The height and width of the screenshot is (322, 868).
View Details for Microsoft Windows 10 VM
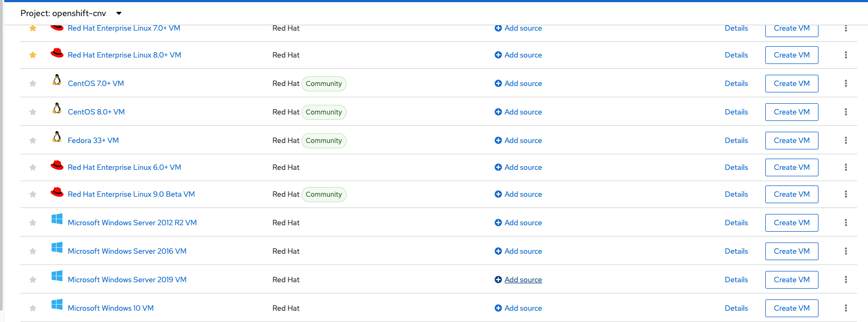pyautogui.click(x=736, y=308)
